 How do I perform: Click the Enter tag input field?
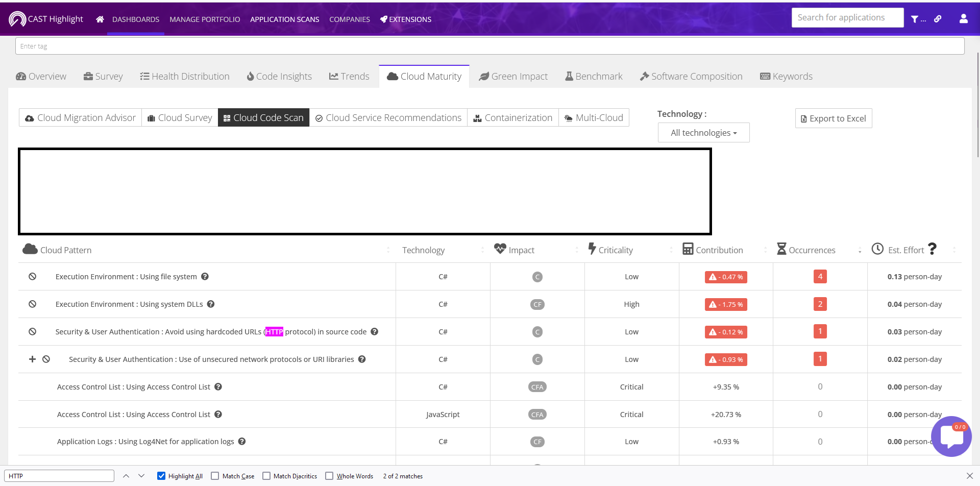coord(490,46)
